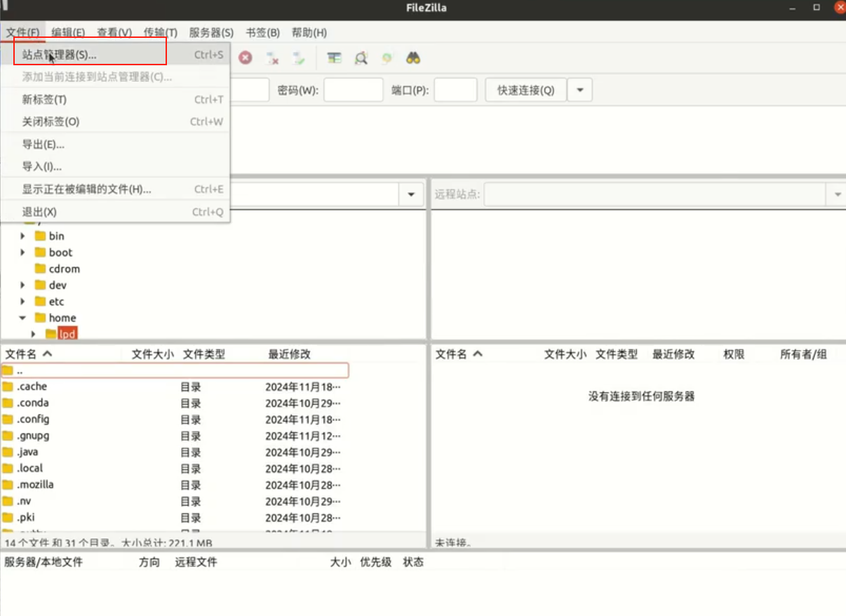Viewport: 846px width, 616px height.
Task: Expand the boot folder tree node
Action: coord(23,253)
